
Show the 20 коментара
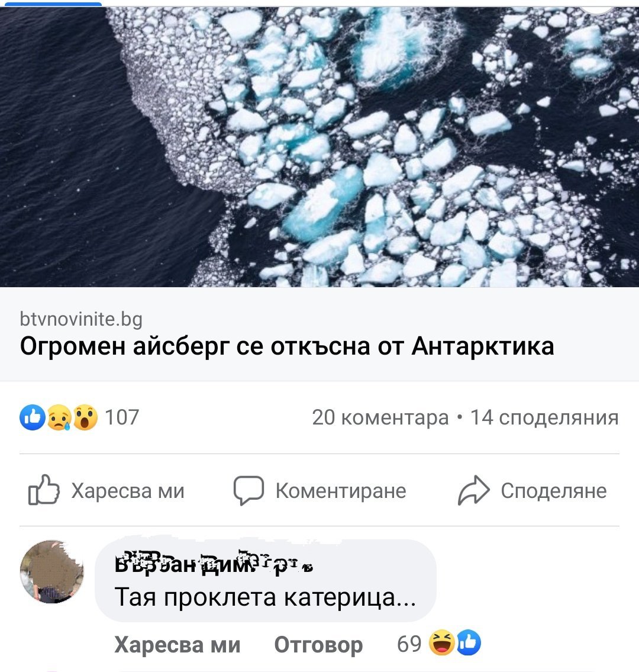coord(380,417)
